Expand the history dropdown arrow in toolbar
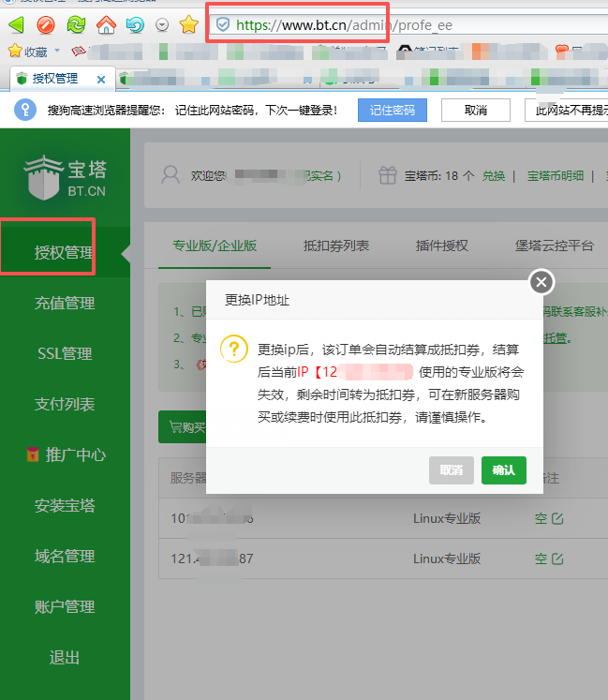 (162, 25)
